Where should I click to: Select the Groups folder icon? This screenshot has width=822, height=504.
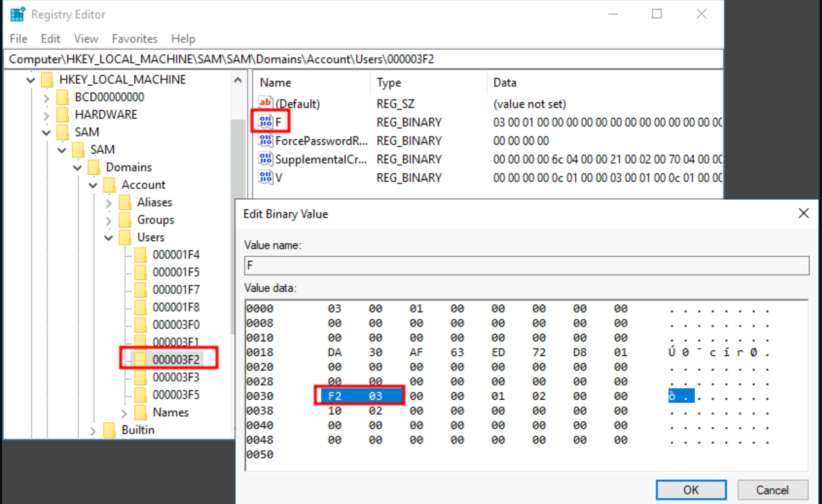pos(125,220)
